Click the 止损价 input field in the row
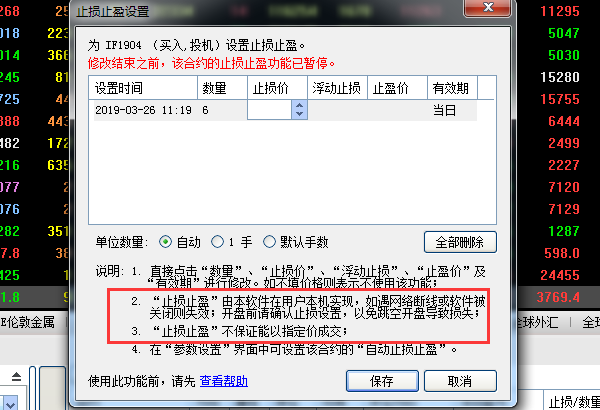 tap(270, 110)
